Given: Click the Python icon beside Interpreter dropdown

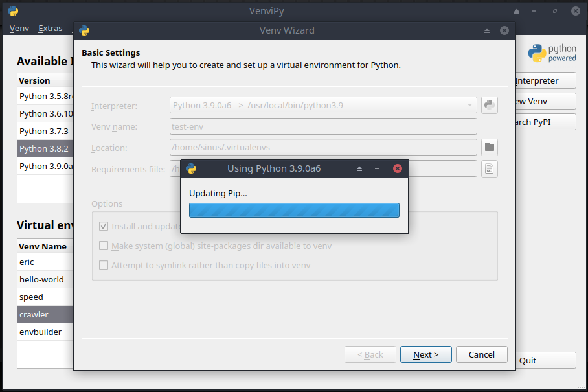Looking at the screenshot, I should (490, 105).
